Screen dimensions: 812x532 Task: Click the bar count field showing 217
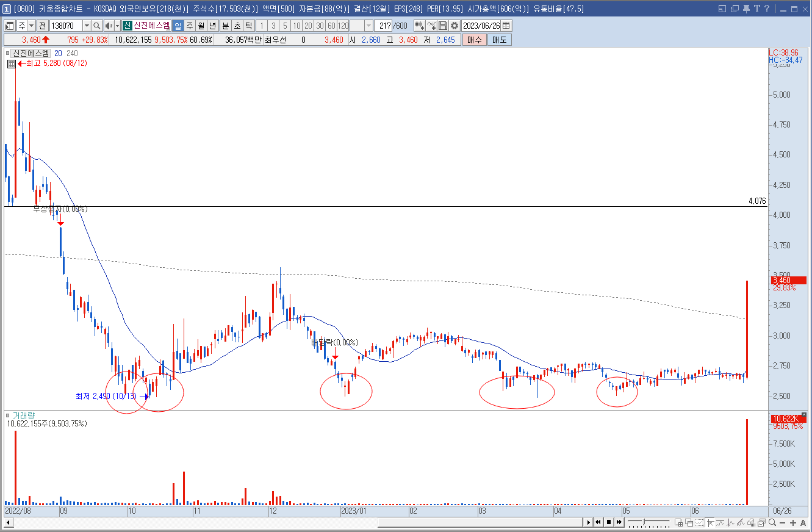point(384,26)
